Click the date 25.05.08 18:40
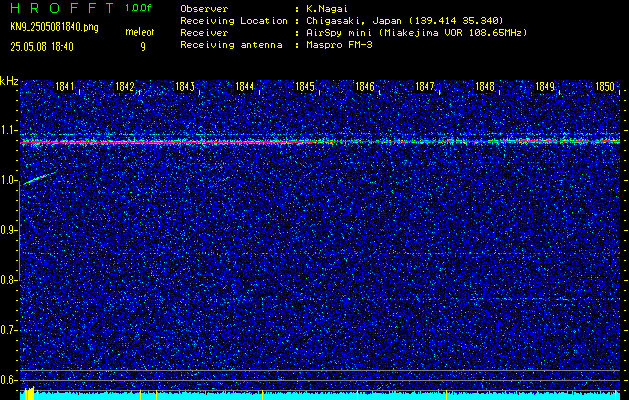This screenshot has height=400, width=629. click(x=42, y=47)
